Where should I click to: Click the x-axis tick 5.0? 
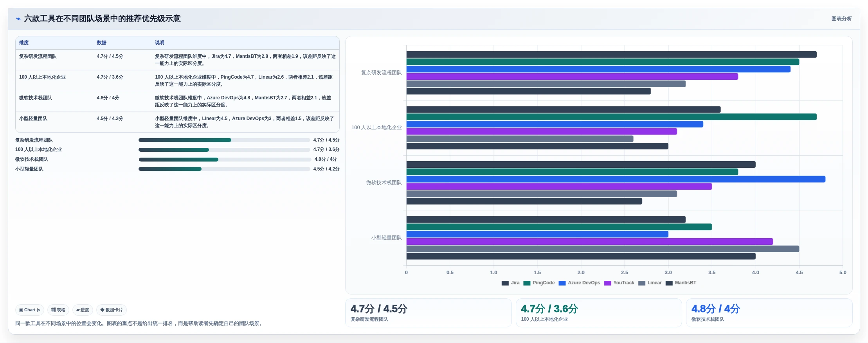coord(843,273)
